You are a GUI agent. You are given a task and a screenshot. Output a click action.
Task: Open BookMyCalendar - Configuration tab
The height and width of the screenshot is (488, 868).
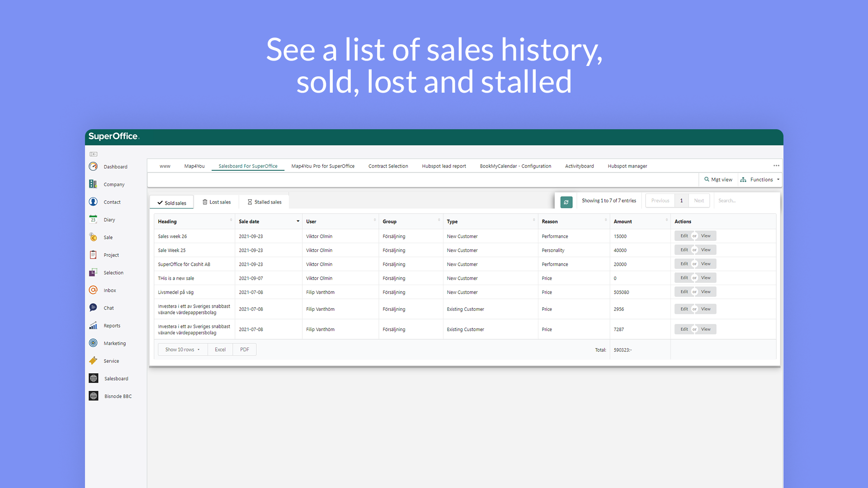click(515, 166)
